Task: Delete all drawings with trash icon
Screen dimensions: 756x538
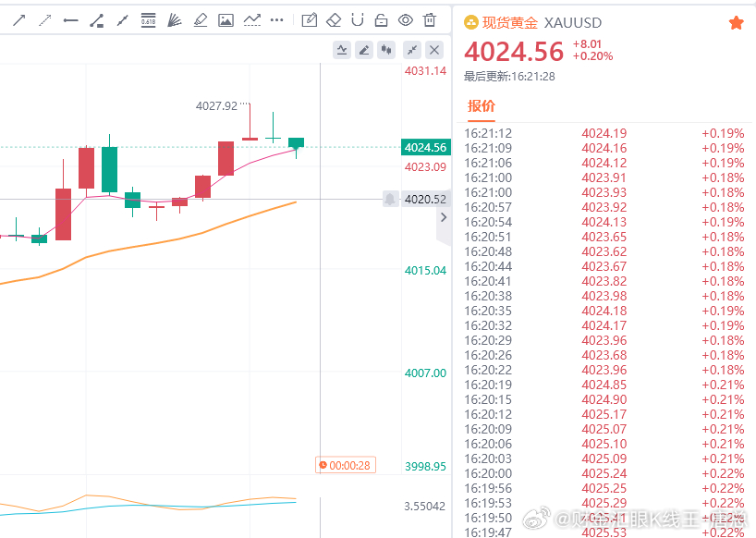Action: (x=430, y=20)
